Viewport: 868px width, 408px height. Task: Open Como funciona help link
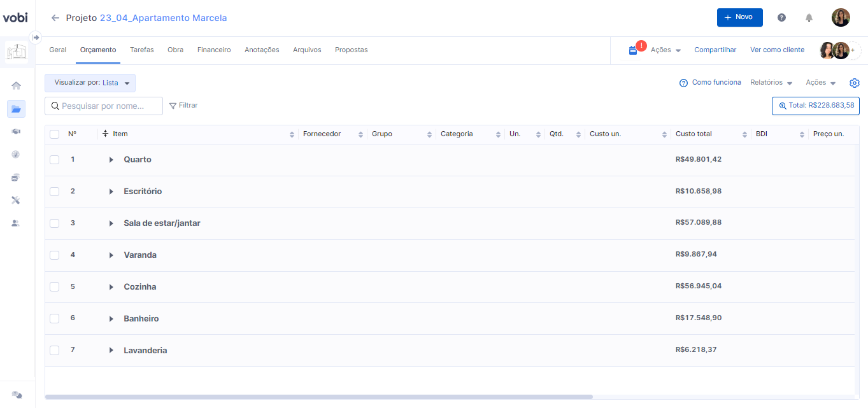710,83
